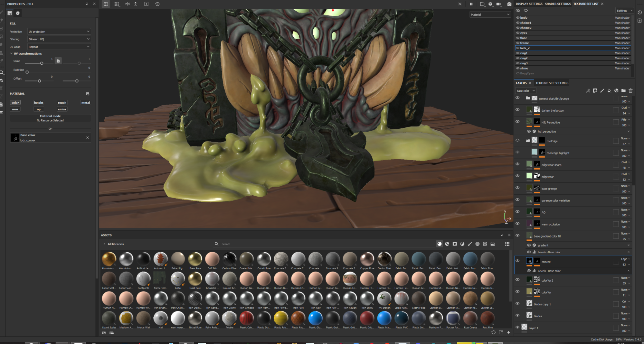Toggle symmetry in the top toolbar

(x=128, y=4)
